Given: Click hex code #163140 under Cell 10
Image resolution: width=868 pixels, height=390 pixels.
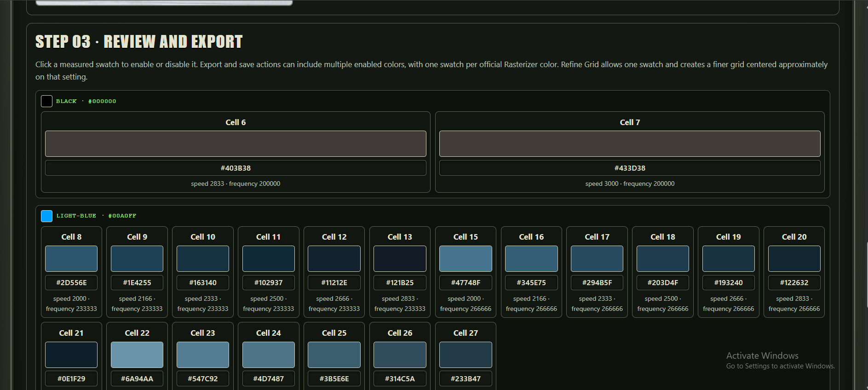Looking at the screenshot, I should point(203,282).
